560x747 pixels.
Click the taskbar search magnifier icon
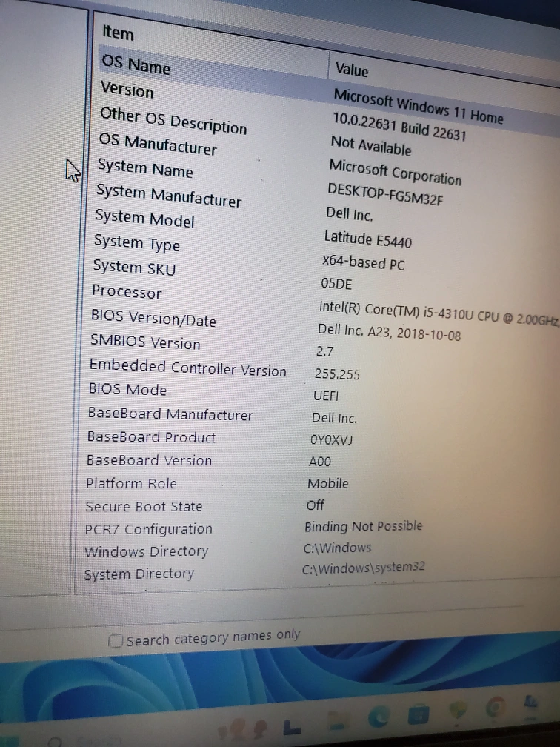click(x=54, y=742)
